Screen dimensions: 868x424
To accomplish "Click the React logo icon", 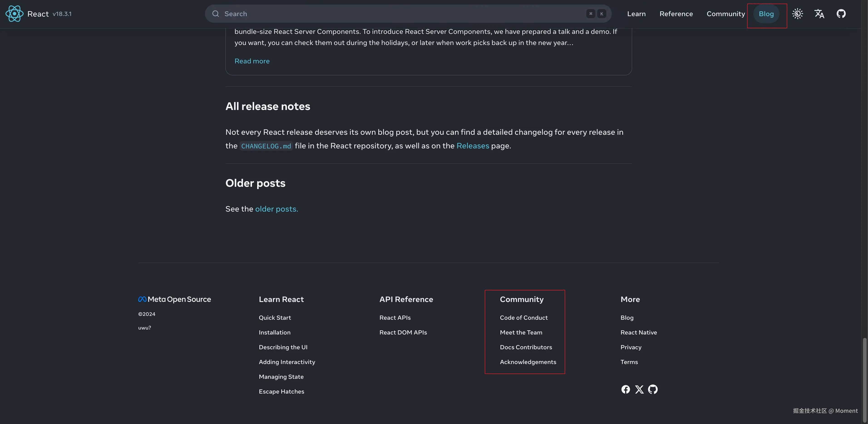I will [x=14, y=14].
